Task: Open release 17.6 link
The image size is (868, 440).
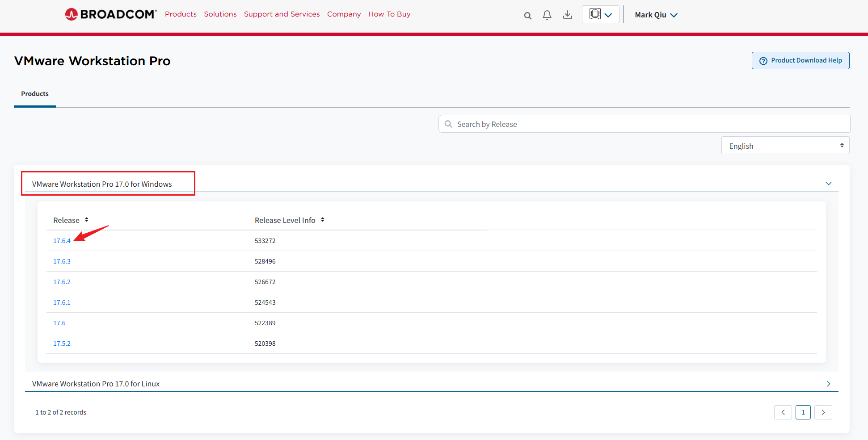Action: [59, 323]
